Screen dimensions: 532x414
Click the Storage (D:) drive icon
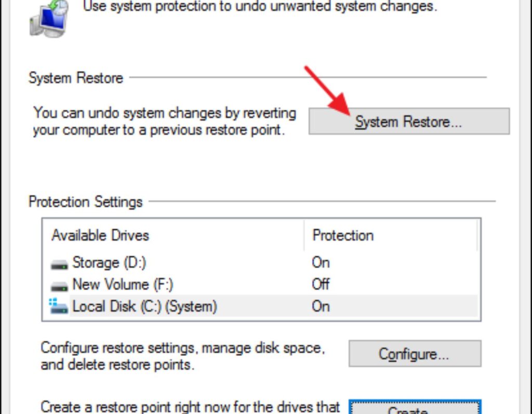(x=59, y=264)
